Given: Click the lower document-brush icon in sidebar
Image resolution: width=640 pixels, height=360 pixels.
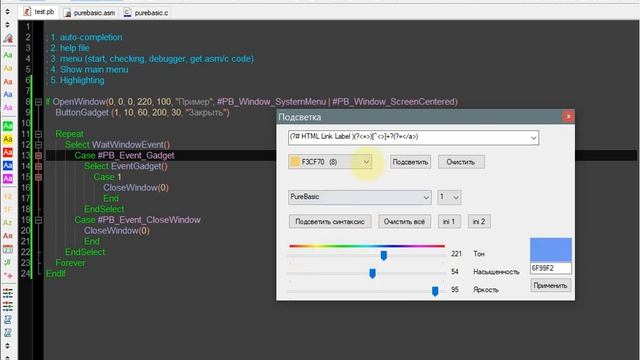Looking at the screenshot, I should pyautogui.click(x=8, y=333).
